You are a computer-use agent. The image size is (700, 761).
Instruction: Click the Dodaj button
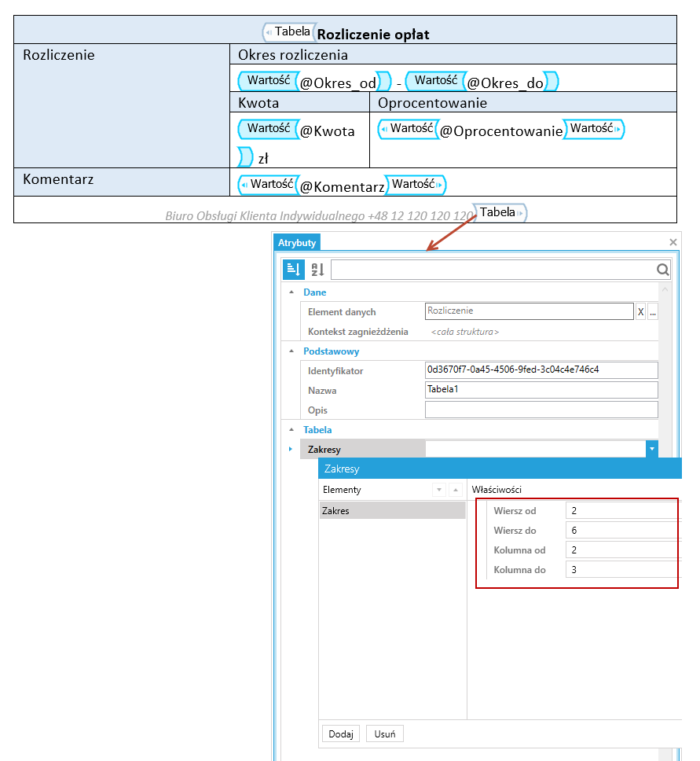click(340, 733)
